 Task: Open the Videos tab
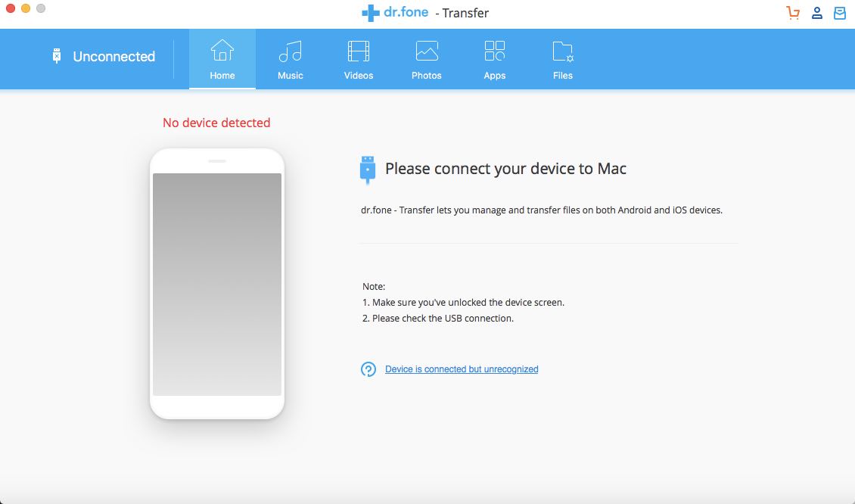[358, 59]
